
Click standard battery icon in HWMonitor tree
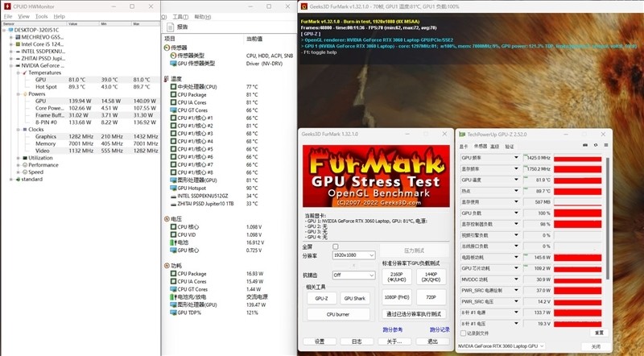(18, 180)
